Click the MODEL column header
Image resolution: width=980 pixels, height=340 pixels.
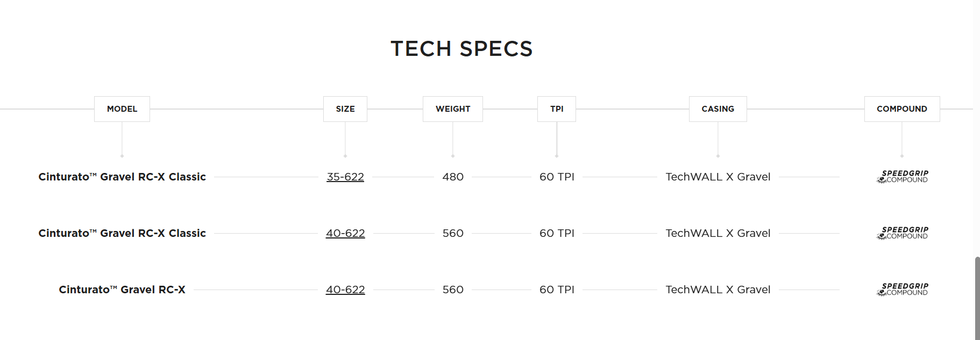click(x=122, y=109)
